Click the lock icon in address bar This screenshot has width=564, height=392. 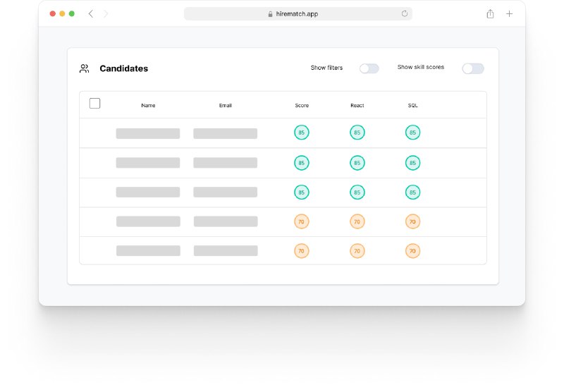(270, 13)
